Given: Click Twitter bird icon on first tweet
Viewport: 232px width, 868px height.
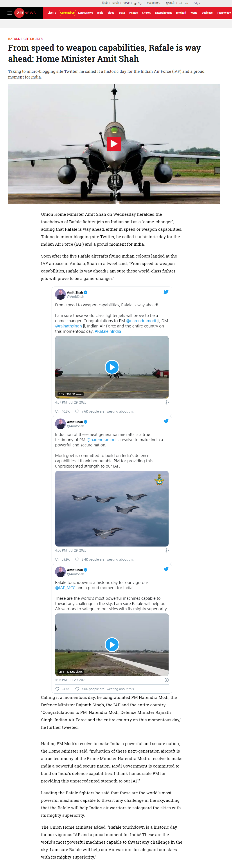Looking at the screenshot, I should (x=166, y=292).
